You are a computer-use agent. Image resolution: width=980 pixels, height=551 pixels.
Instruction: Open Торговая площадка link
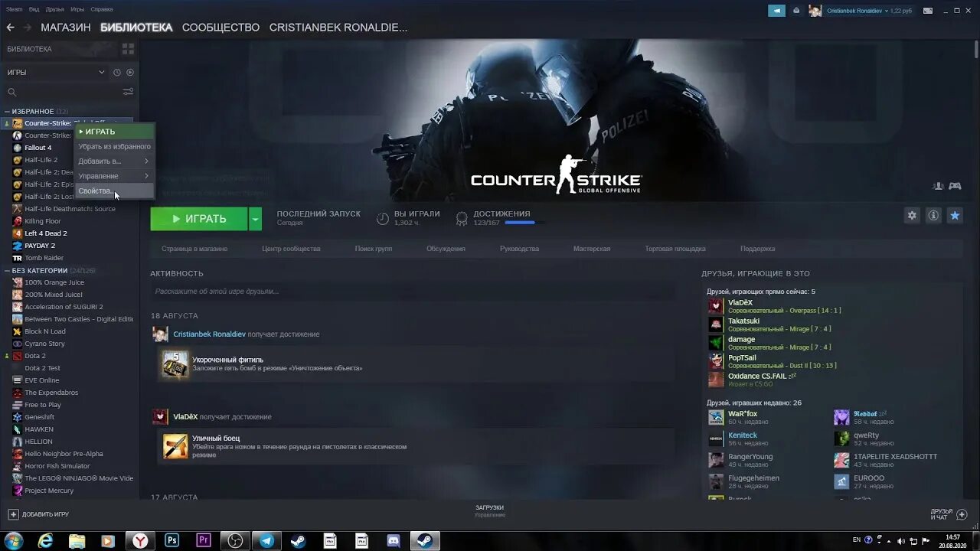point(675,249)
